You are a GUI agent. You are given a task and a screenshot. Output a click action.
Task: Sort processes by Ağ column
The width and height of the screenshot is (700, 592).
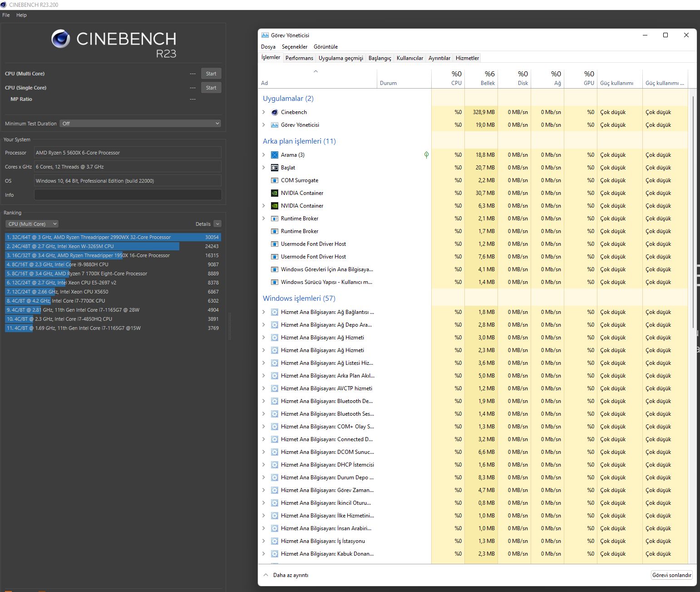coord(547,78)
